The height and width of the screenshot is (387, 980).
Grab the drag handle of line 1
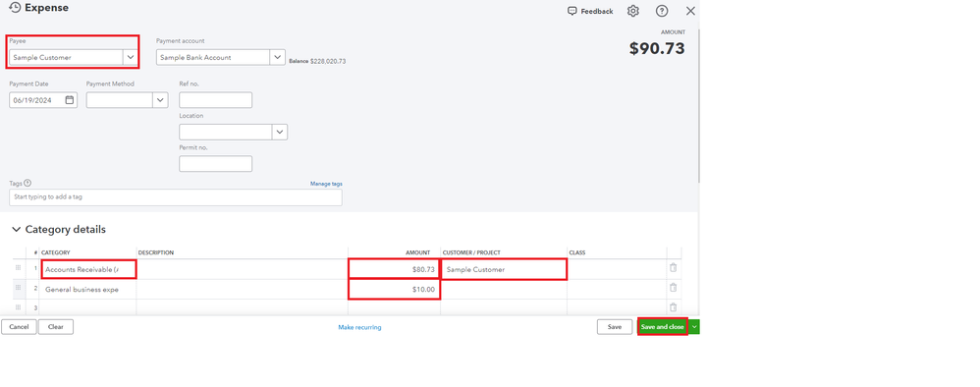18,267
